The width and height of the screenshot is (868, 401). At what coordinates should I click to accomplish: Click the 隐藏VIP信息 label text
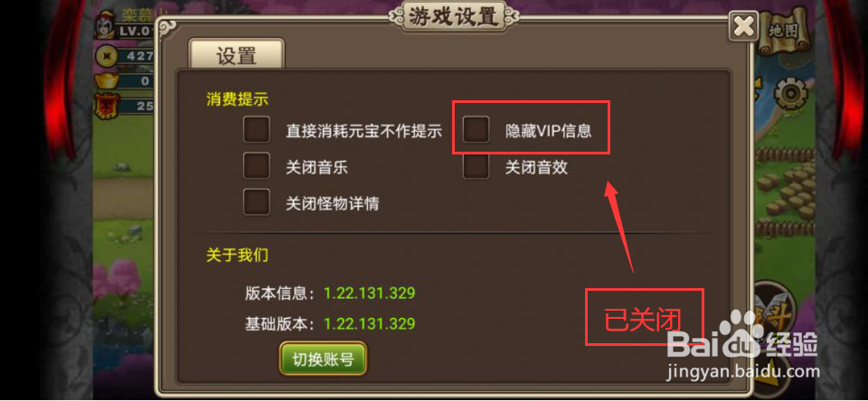549,131
